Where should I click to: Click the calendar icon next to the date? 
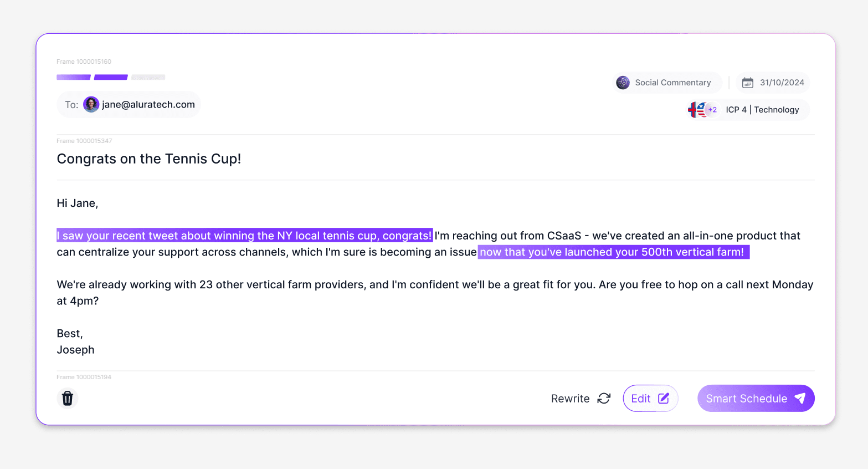748,82
